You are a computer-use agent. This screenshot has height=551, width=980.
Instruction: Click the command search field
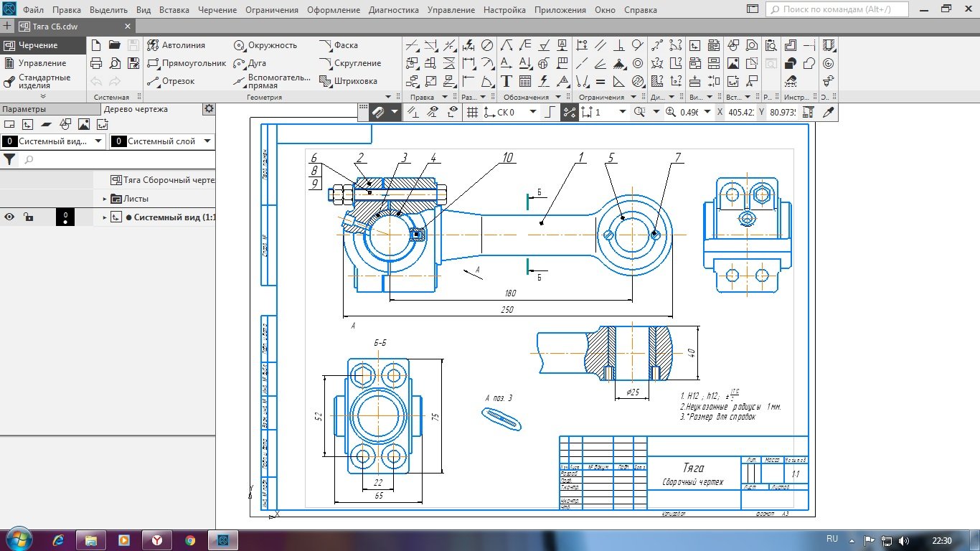(838, 10)
